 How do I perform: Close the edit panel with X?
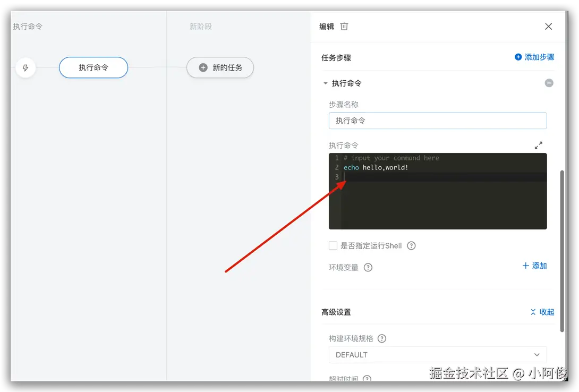[x=548, y=27]
